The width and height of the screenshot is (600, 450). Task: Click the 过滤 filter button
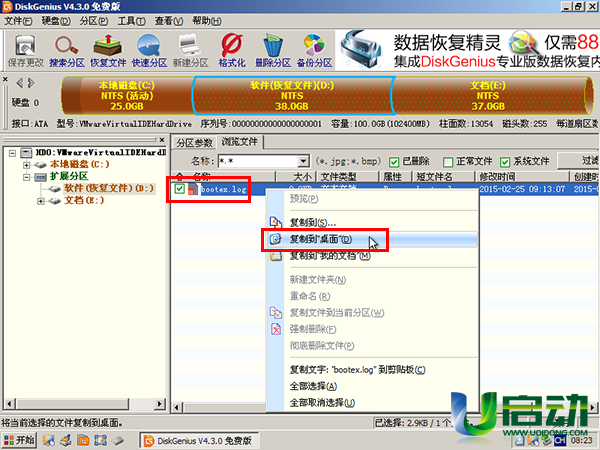coord(579,161)
